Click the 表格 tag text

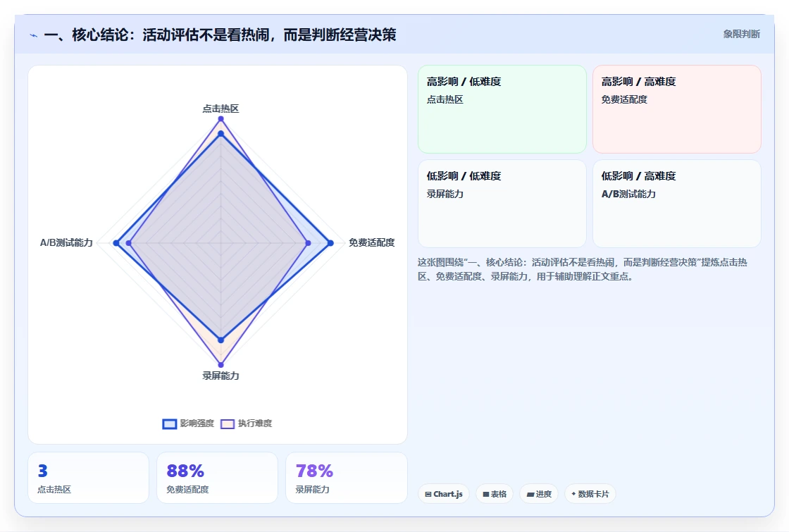tap(499, 494)
